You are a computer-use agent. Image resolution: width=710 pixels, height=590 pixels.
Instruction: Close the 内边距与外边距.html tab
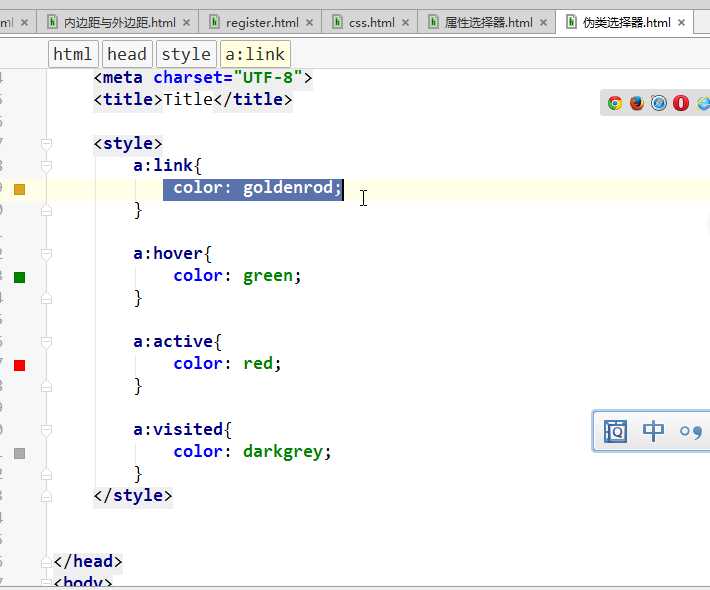coord(186,22)
